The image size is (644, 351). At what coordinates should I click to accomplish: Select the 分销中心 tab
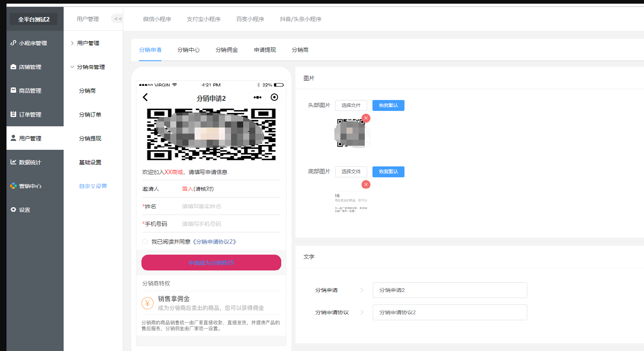pyautogui.click(x=188, y=50)
